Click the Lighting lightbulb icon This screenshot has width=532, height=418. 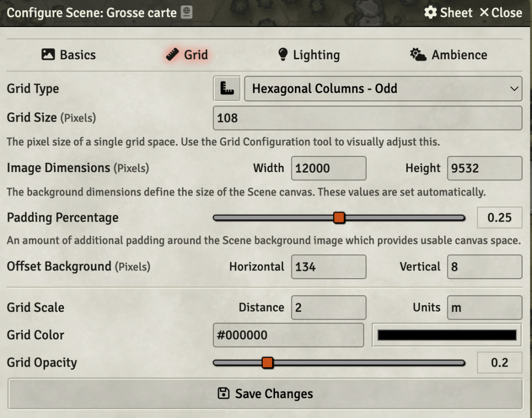(x=282, y=54)
